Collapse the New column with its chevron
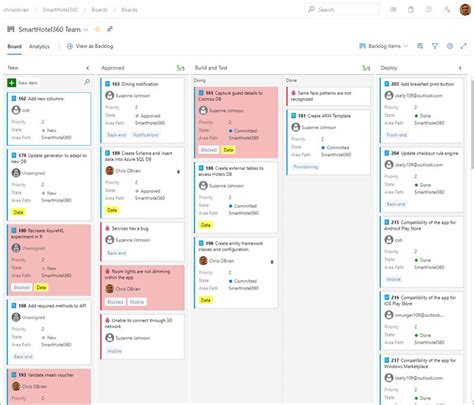This screenshot has height=405, width=474. click(88, 68)
